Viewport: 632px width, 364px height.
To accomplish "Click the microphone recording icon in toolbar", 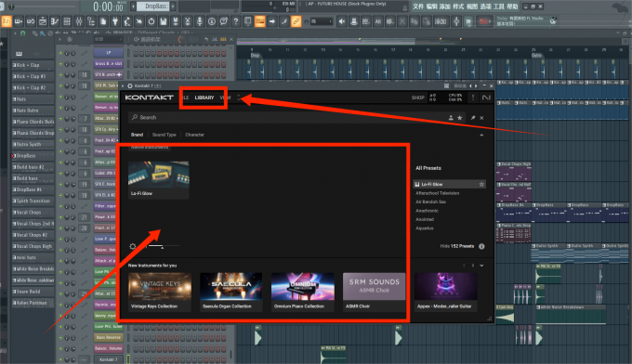I will point(200,21).
